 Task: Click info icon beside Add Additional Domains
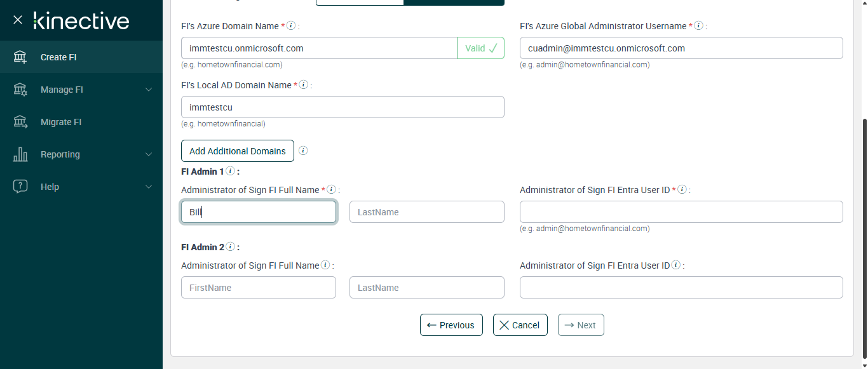(303, 151)
